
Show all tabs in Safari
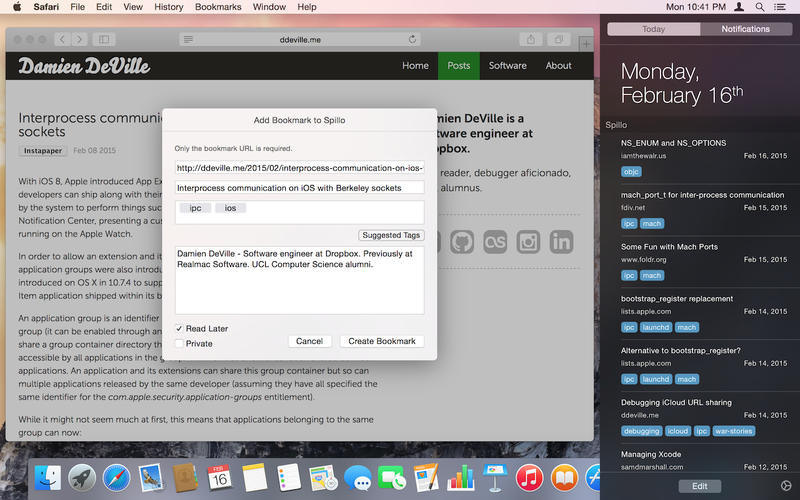(x=559, y=39)
